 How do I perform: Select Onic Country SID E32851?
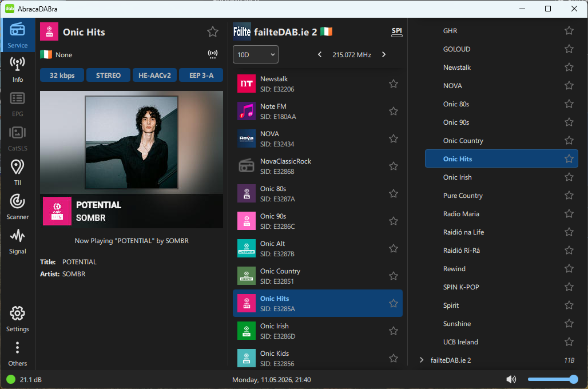point(317,276)
